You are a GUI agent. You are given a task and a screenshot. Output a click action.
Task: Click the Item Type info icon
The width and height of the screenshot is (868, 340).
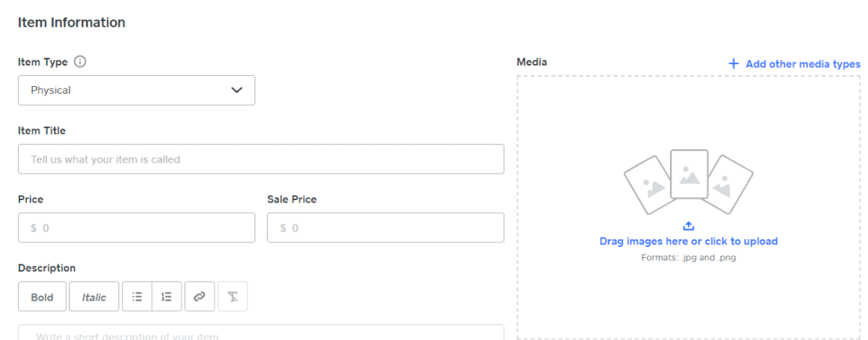(x=81, y=62)
